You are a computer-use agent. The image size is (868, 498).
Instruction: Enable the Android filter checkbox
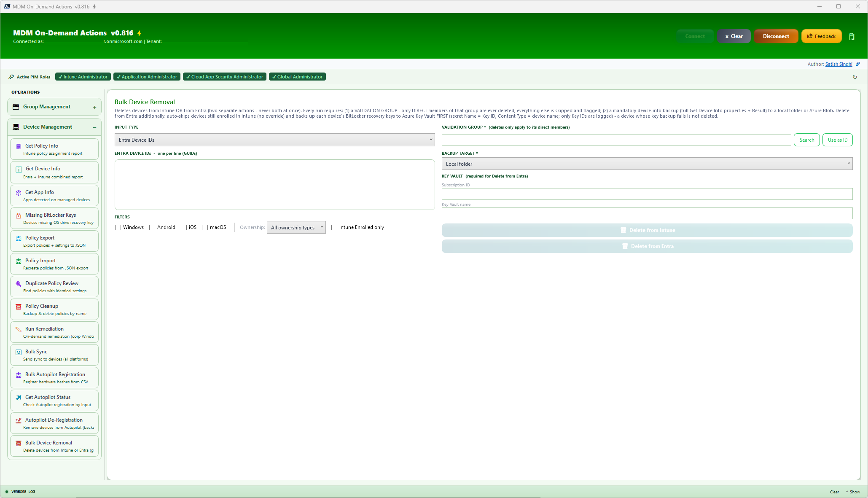pyautogui.click(x=152, y=228)
